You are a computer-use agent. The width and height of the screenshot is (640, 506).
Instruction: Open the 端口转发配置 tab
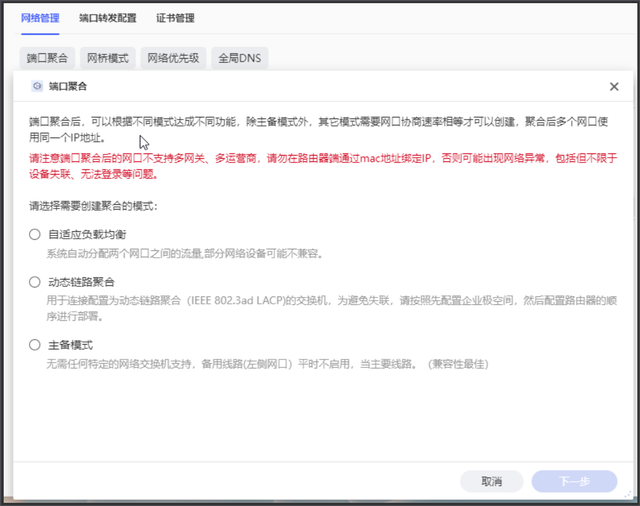[x=108, y=18]
